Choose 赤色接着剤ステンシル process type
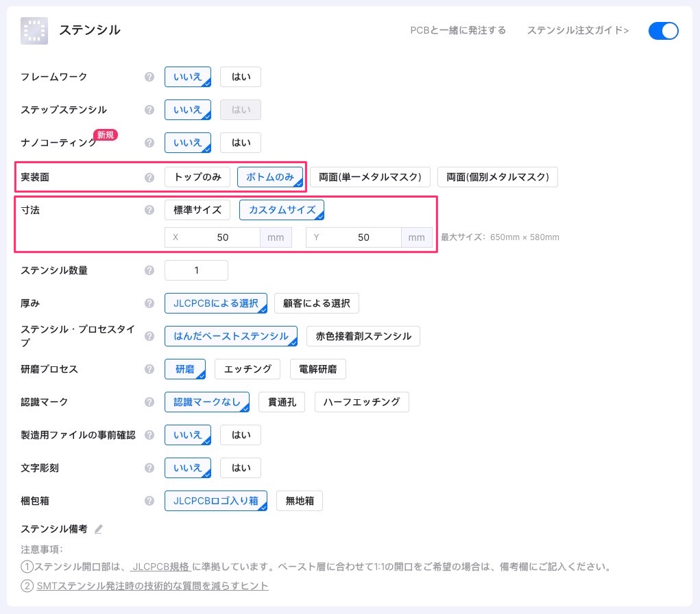The height and width of the screenshot is (614, 700). pyautogui.click(x=363, y=336)
